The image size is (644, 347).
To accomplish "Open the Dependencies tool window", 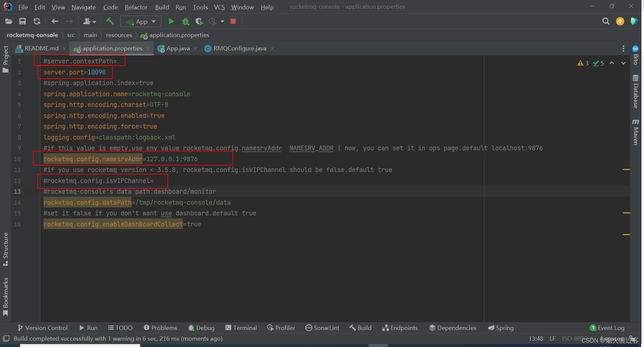I will (453, 328).
